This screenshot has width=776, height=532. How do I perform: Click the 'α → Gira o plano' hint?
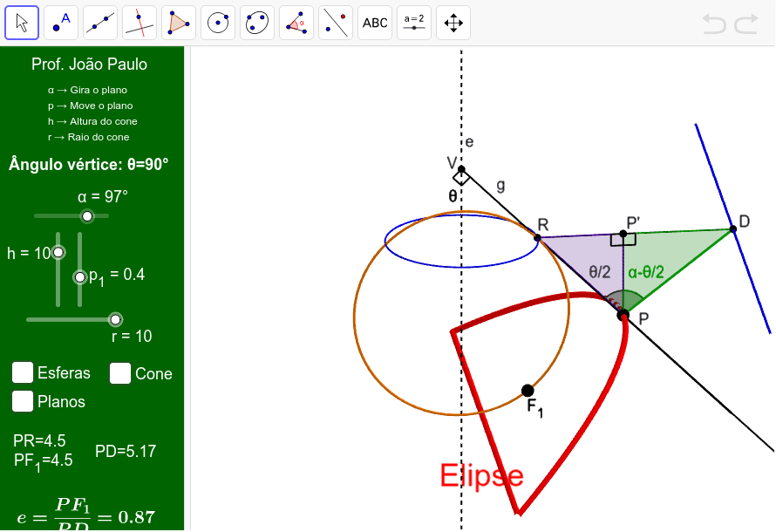(87, 90)
